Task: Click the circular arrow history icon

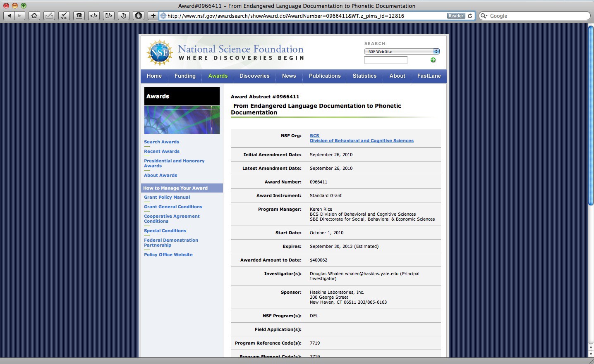Action: (124, 16)
